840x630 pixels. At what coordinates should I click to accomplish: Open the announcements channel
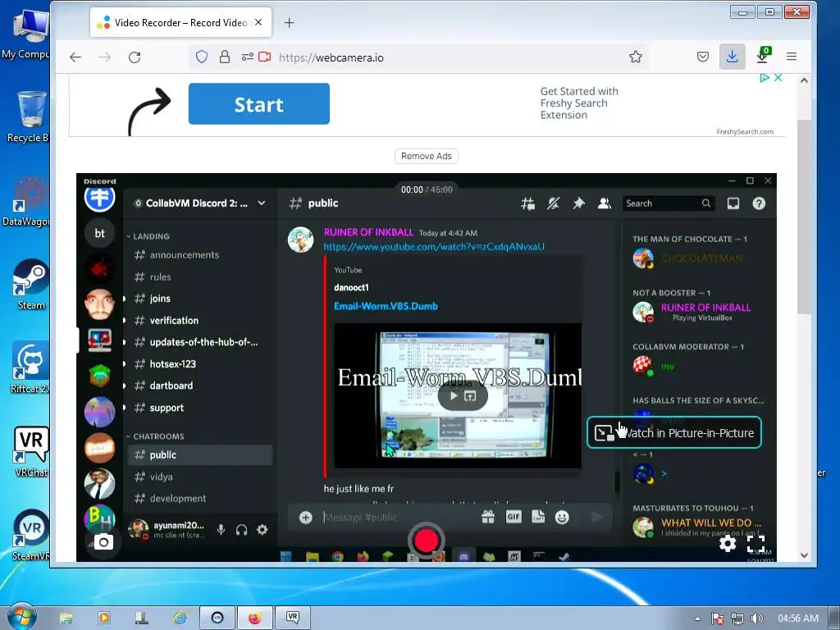point(185,255)
